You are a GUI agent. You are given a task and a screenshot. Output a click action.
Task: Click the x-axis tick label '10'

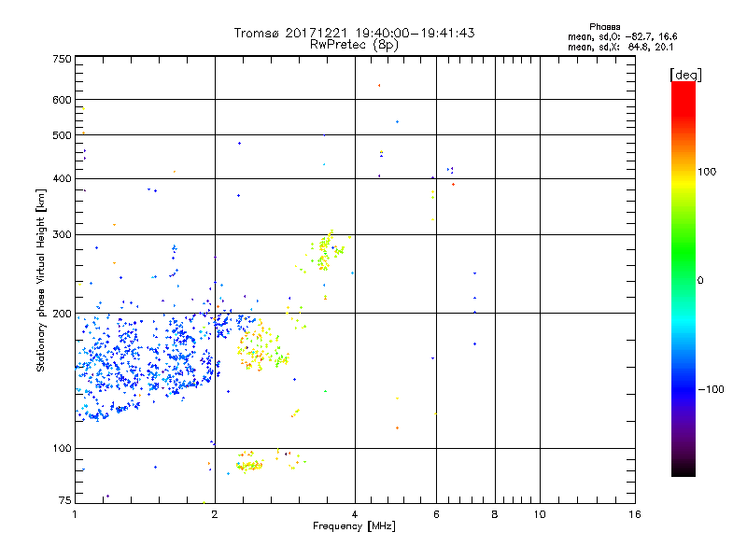(540, 514)
